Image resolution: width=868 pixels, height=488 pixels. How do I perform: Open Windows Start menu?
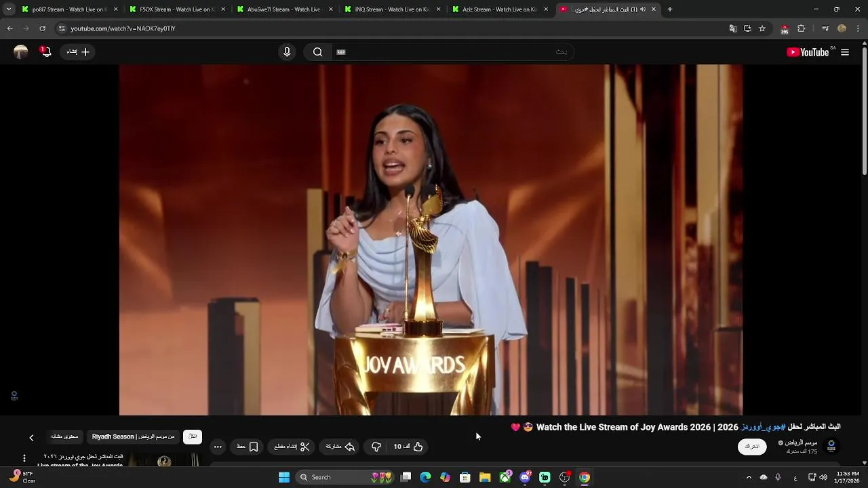tap(284, 477)
